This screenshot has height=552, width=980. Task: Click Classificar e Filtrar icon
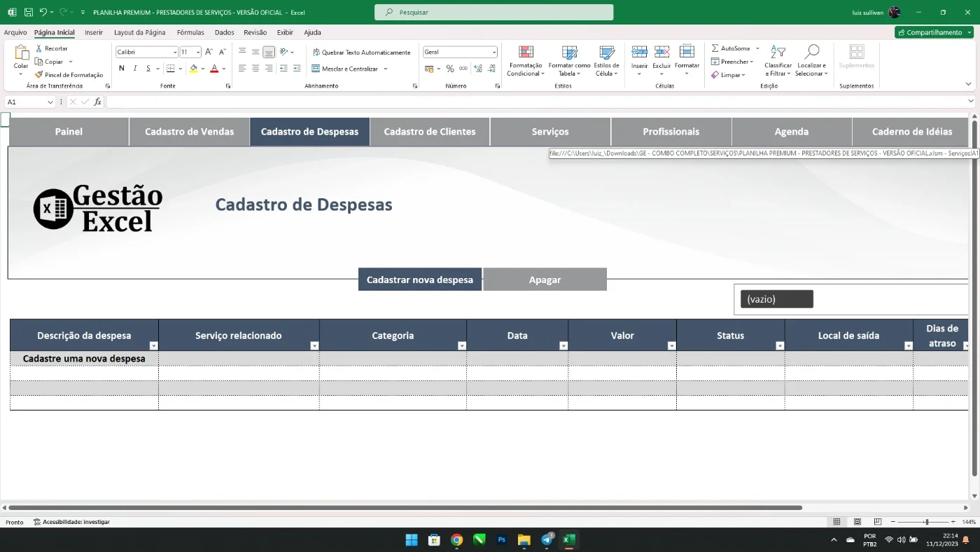(x=778, y=52)
